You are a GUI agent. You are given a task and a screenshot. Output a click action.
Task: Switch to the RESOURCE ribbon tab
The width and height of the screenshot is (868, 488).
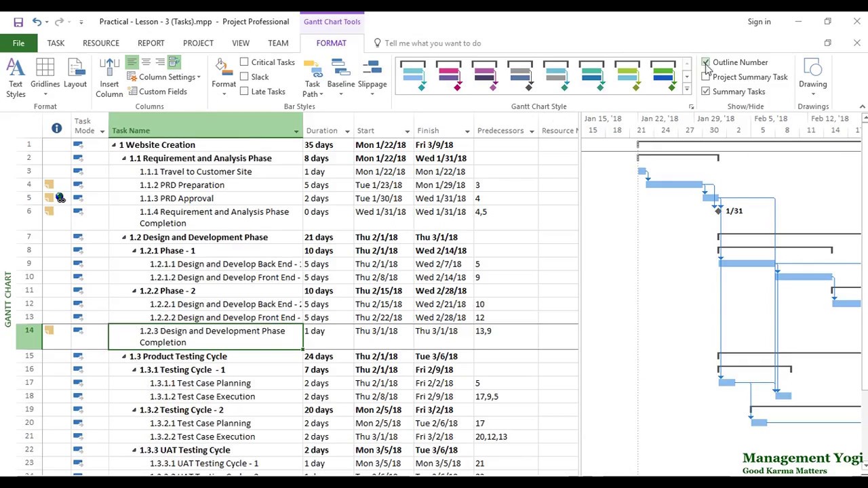[x=101, y=43]
